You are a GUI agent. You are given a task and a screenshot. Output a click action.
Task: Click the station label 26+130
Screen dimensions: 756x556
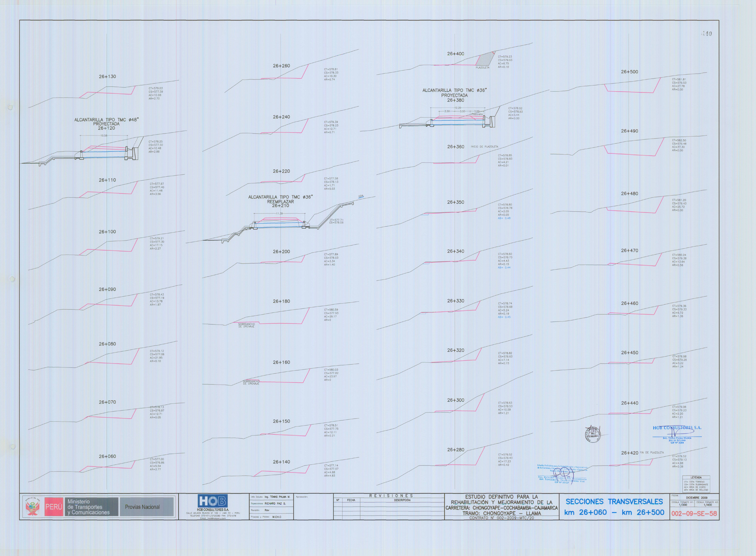click(x=107, y=77)
